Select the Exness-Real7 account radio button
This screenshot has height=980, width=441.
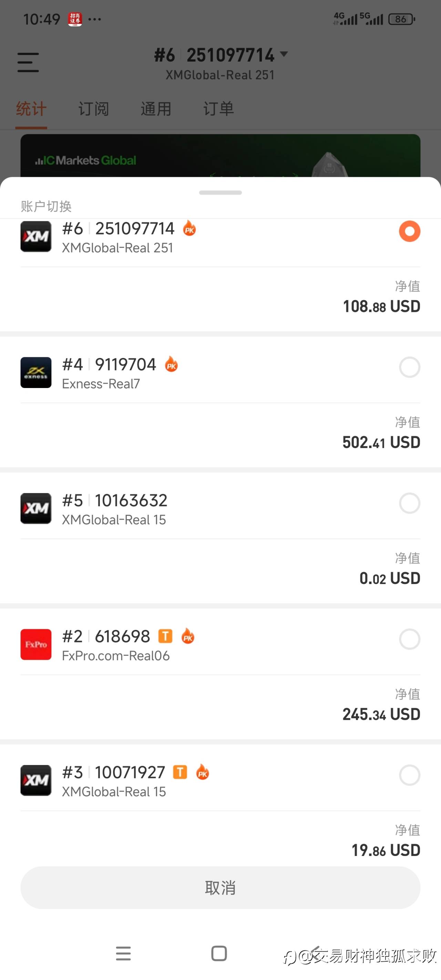(x=409, y=367)
